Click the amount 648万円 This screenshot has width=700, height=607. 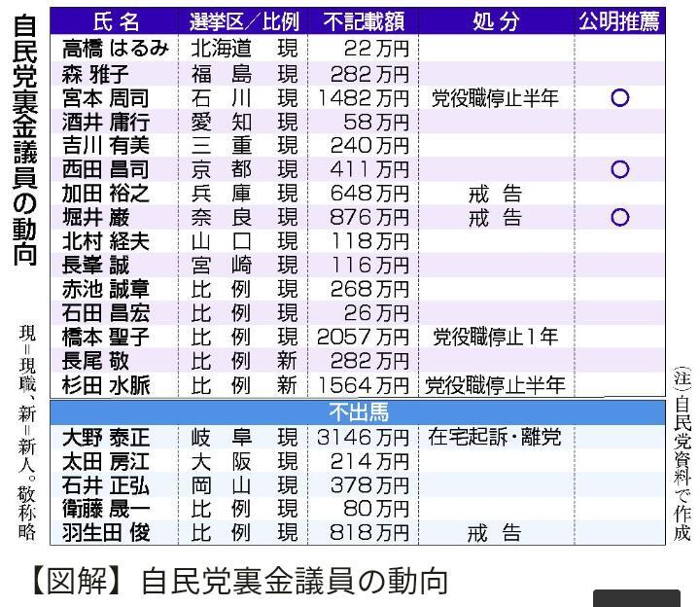369,194
